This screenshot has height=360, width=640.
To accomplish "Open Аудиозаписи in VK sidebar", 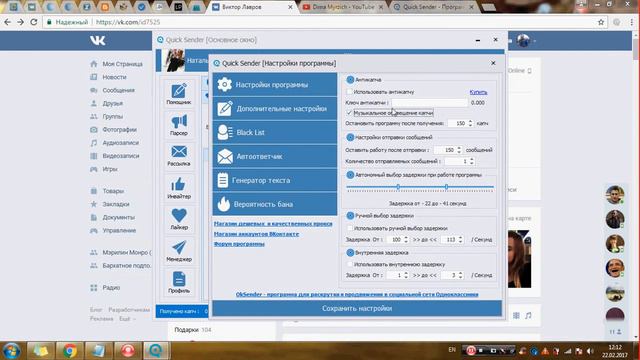I will click(x=121, y=143).
